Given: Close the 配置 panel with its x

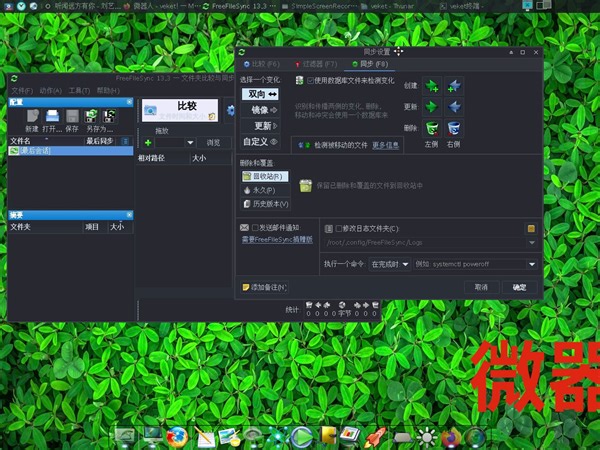Looking at the screenshot, I should tap(129, 102).
